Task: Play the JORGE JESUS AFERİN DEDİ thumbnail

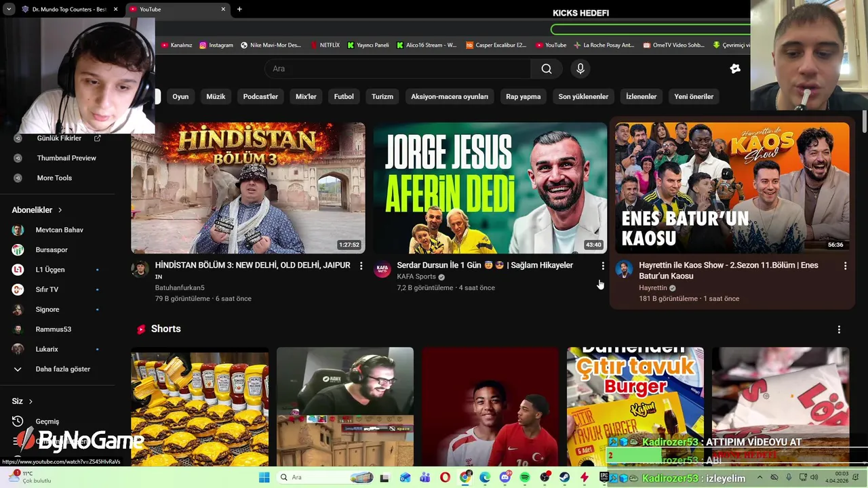Action: [x=490, y=188]
